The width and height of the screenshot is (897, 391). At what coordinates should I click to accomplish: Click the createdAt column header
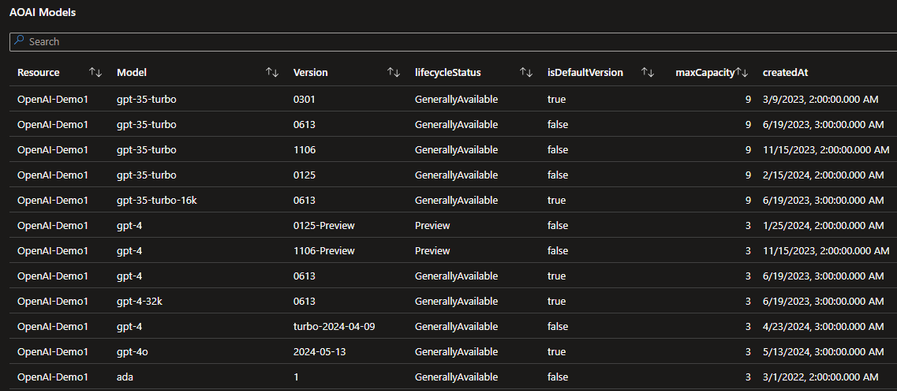785,73
